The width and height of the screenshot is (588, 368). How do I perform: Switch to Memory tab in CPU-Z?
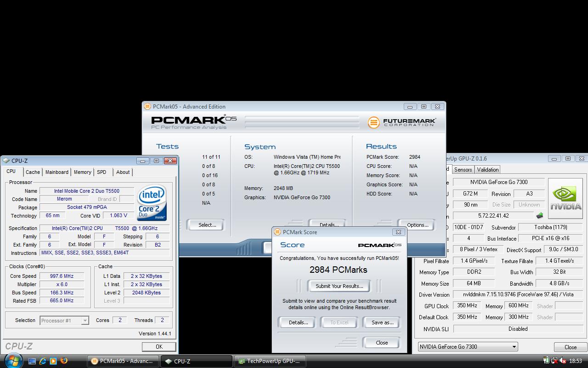[x=83, y=172]
